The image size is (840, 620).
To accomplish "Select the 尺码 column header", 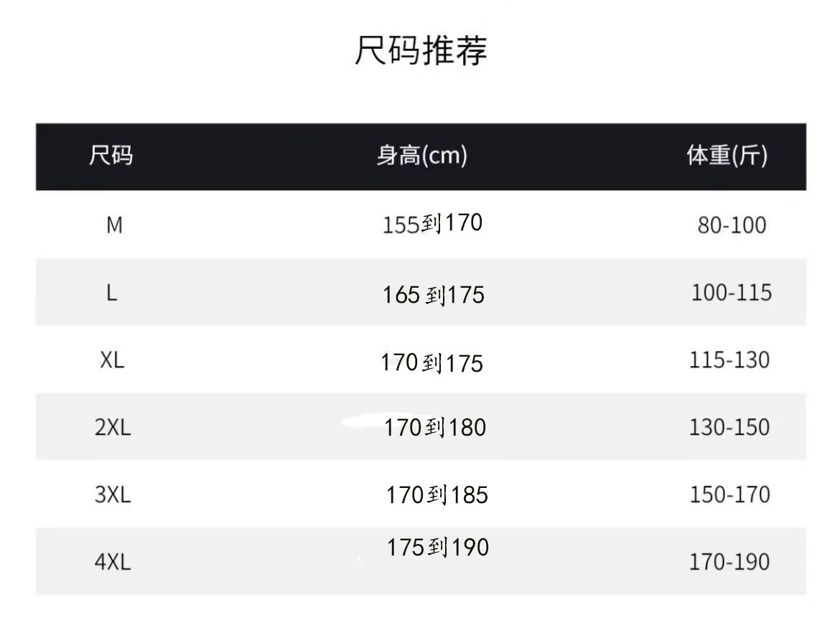I will pos(111,156).
